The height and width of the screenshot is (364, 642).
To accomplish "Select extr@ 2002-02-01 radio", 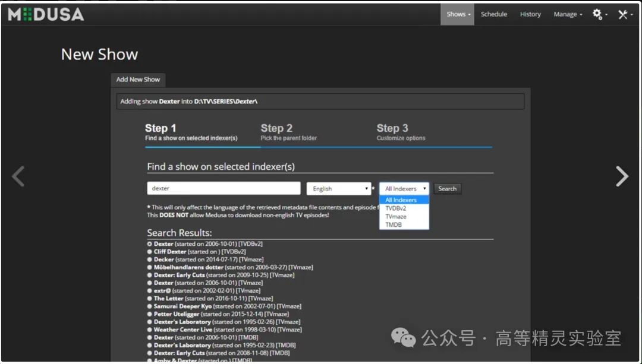I will tap(149, 290).
